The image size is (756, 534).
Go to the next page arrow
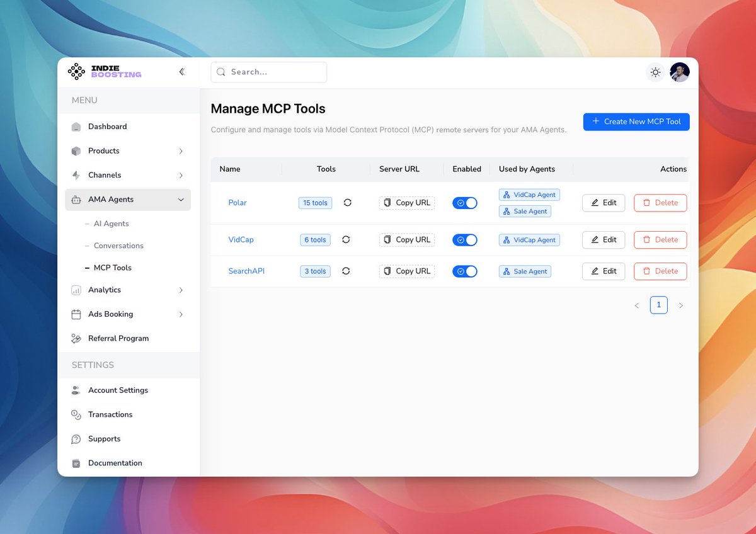pyautogui.click(x=680, y=305)
